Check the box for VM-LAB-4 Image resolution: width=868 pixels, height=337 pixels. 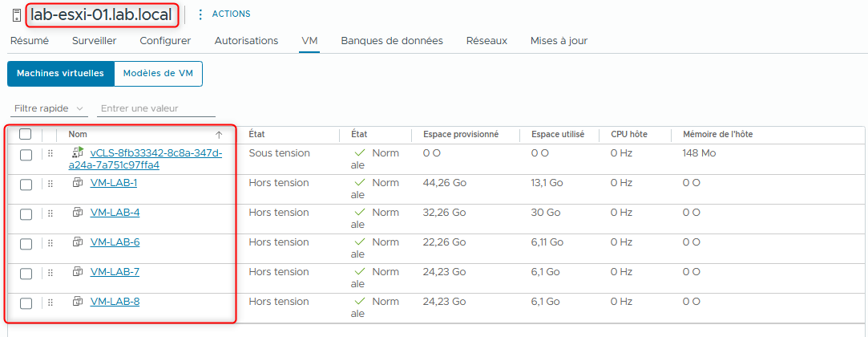26,214
